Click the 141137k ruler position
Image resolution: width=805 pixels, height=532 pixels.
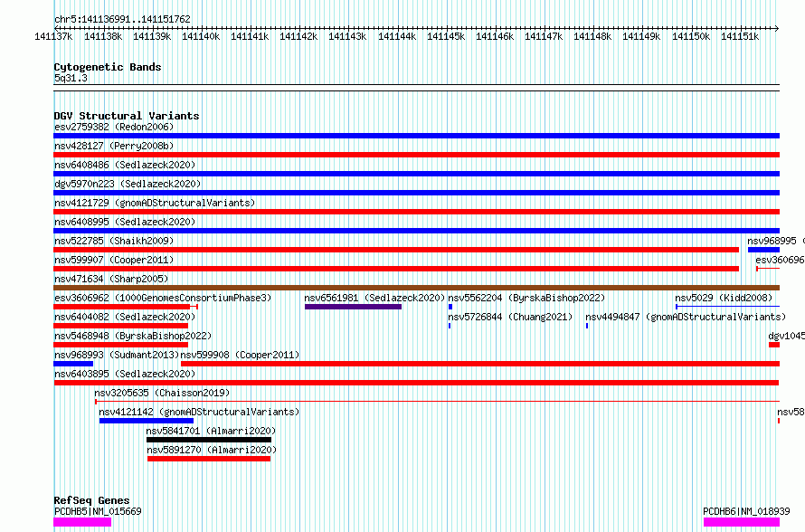tap(53, 36)
